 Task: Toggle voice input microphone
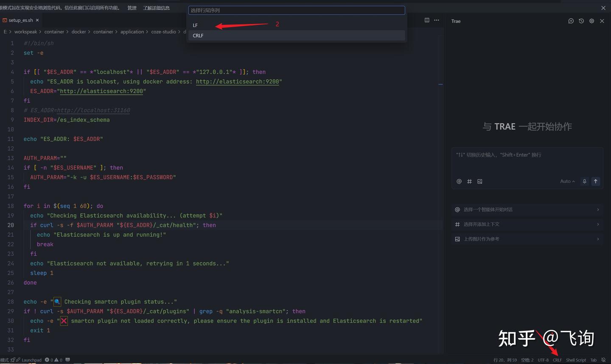pyautogui.click(x=584, y=181)
